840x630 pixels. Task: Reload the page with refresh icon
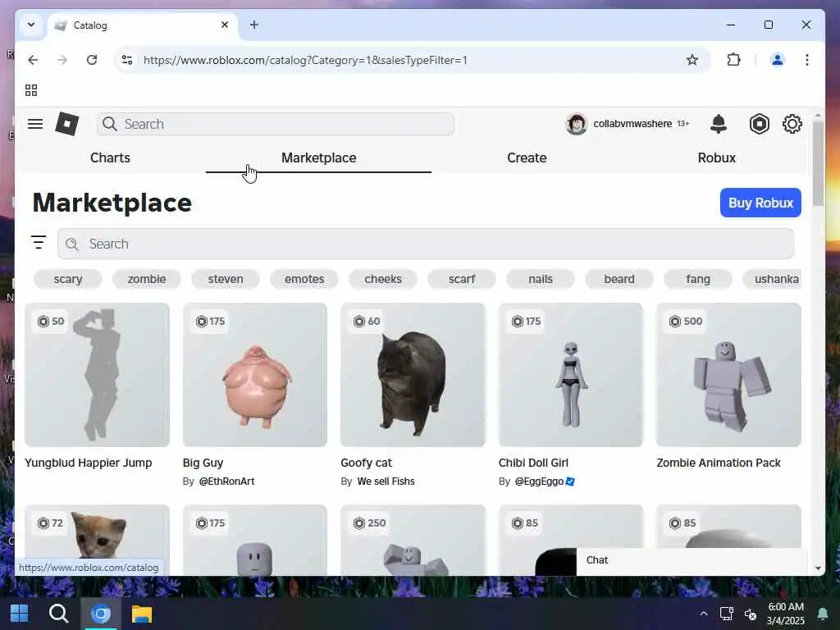point(92,60)
